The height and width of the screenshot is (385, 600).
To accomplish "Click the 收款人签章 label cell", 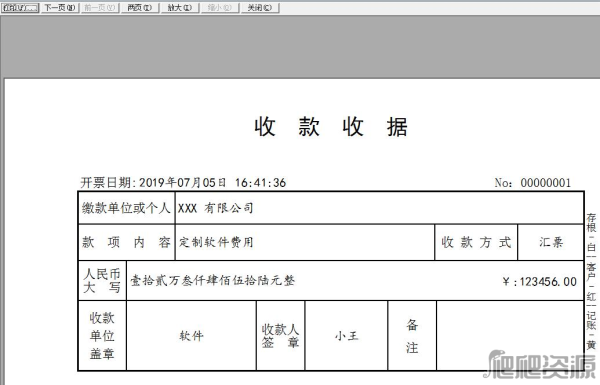I will coord(280,336).
